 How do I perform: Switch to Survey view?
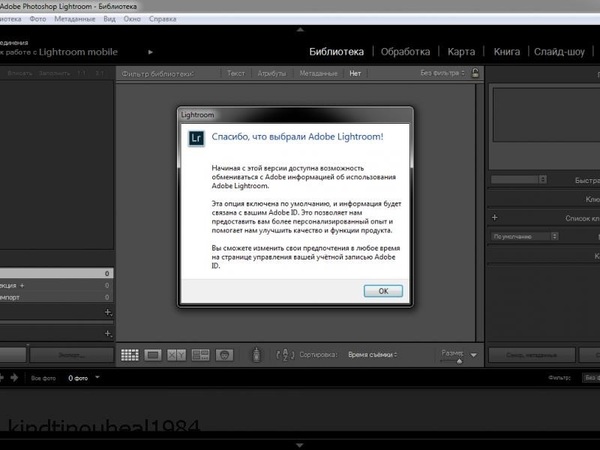pyautogui.click(x=201, y=355)
